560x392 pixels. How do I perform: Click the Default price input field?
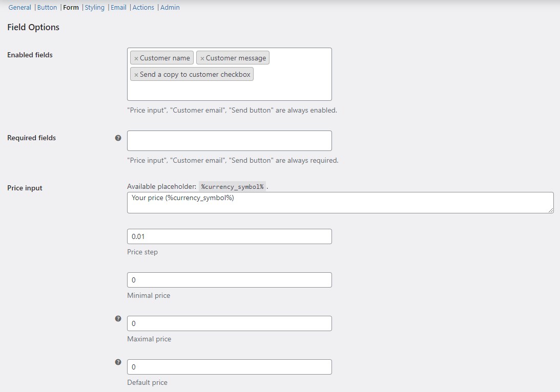point(229,366)
